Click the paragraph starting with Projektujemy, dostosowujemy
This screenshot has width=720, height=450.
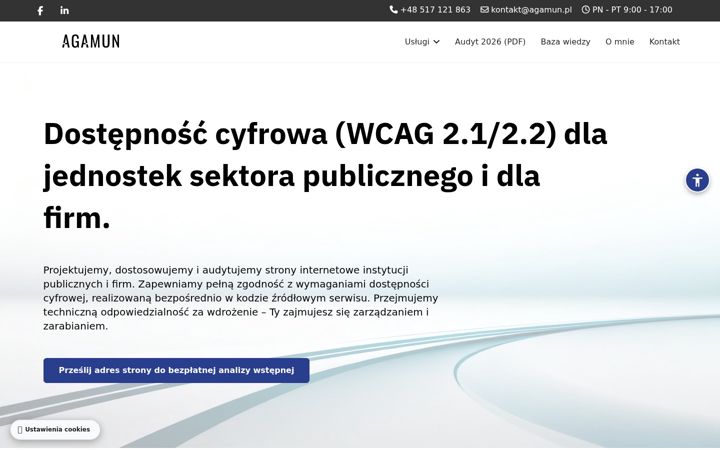pyautogui.click(x=241, y=298)
